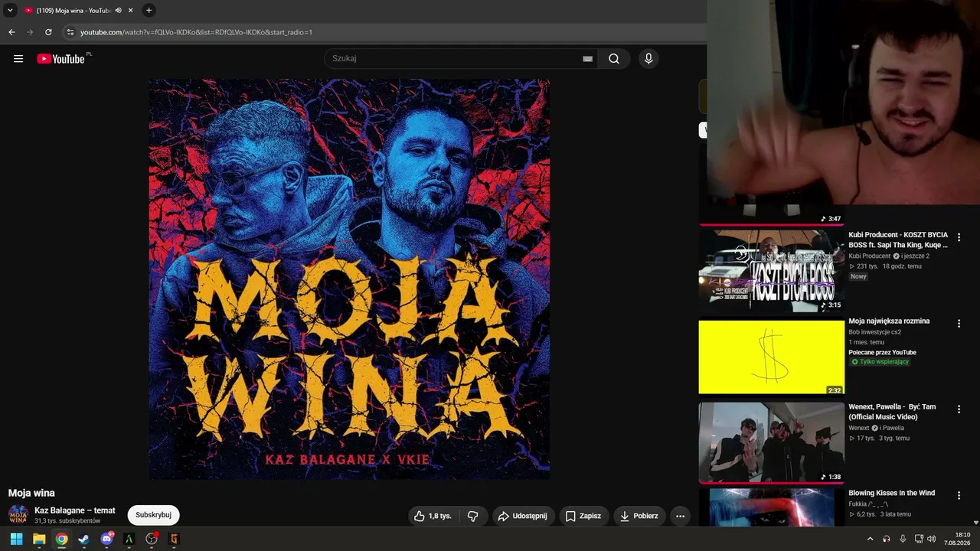
Task: Open the YouTube guide hamburger menu
Action: (18, 59)
